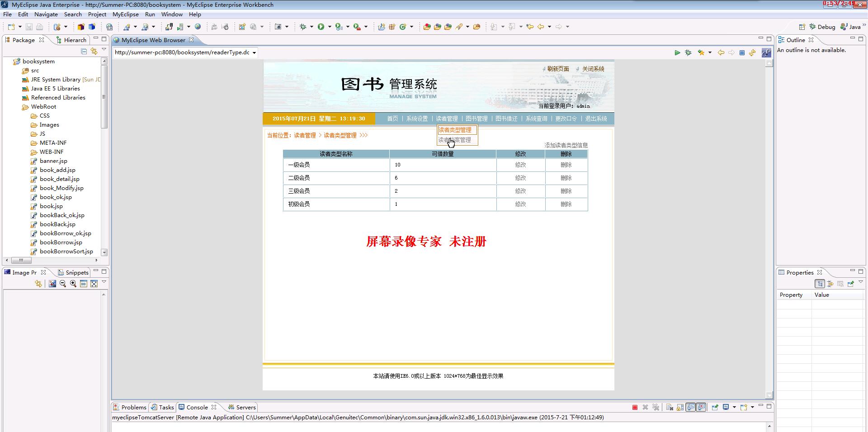
Task: Click 修改 for 一级会员 row
Action: (x=520, y=165)
